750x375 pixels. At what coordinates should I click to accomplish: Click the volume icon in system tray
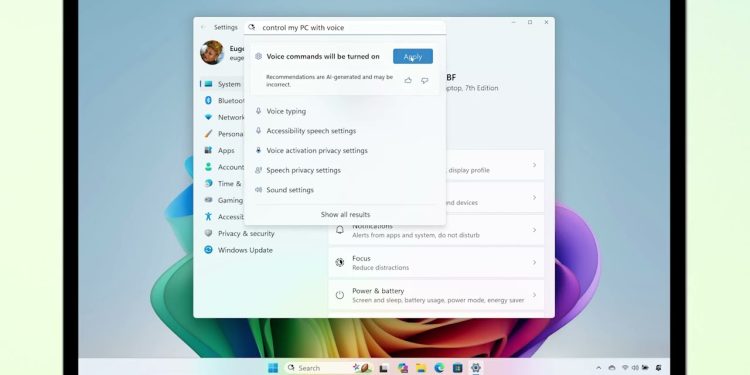tap(635, 368)
